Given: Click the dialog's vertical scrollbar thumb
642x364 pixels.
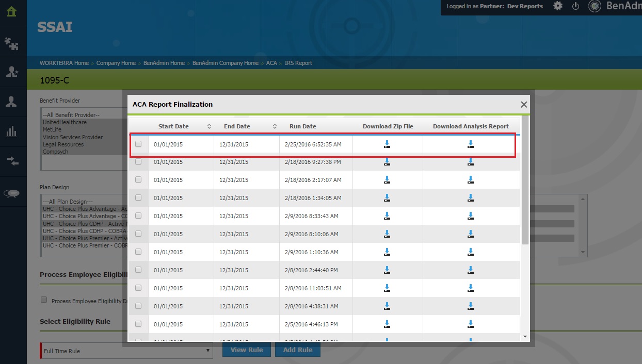Looking at the screenshot, I should click(x=525, y=180).
